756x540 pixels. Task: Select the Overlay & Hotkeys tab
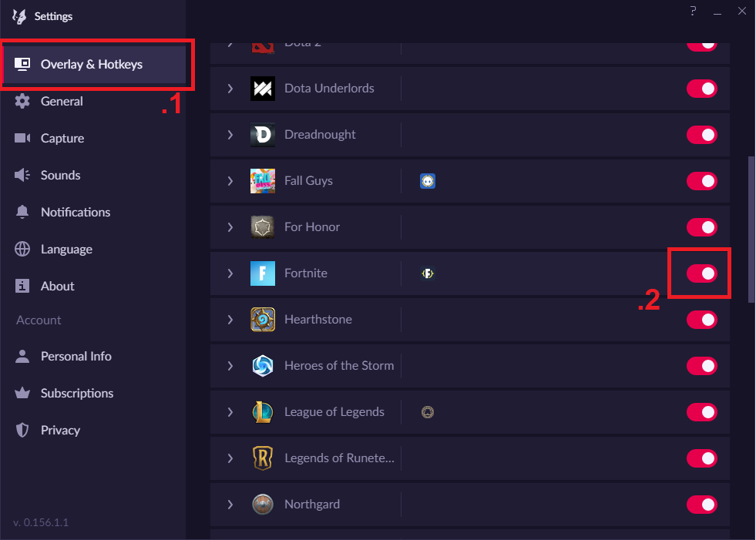95,64
